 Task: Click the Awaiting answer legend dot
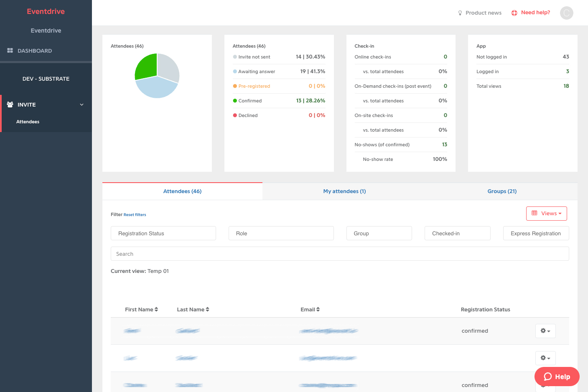click(235, 71)
